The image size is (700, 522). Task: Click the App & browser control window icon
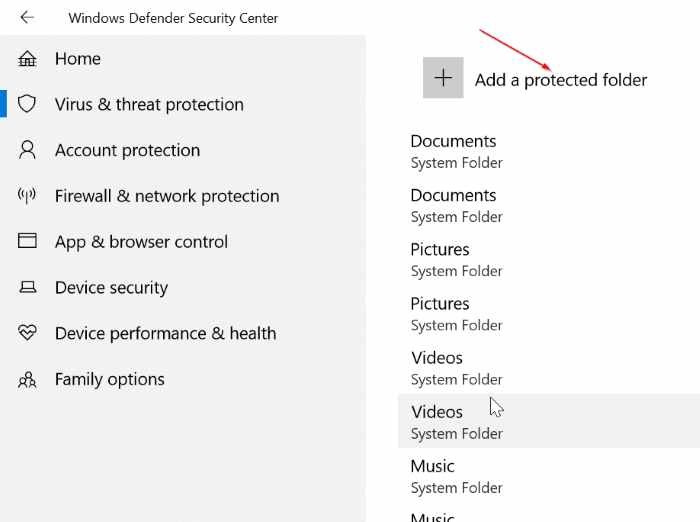click(27, 242)
